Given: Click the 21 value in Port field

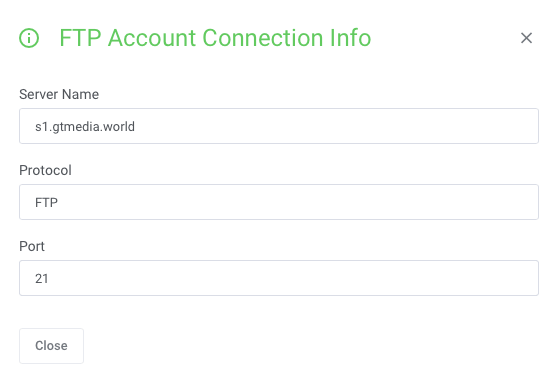Looking at the screenshot, I should (x=42, y=278).
